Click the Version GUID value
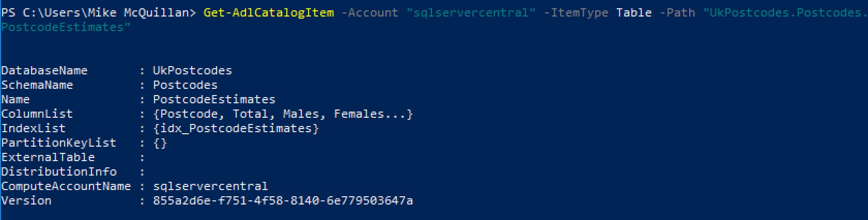Image resolution: width=868 pixels, height=220 pixels. [x=283, y=200]
